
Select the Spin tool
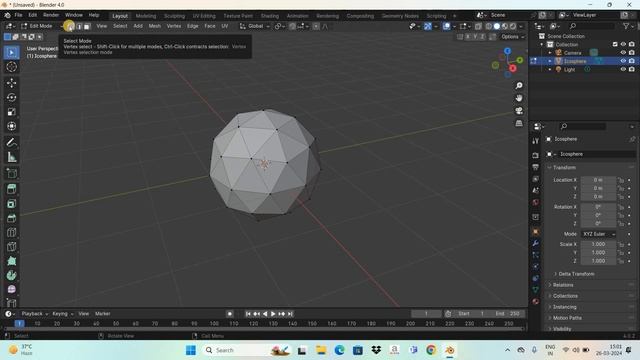(x=11, y=275)
